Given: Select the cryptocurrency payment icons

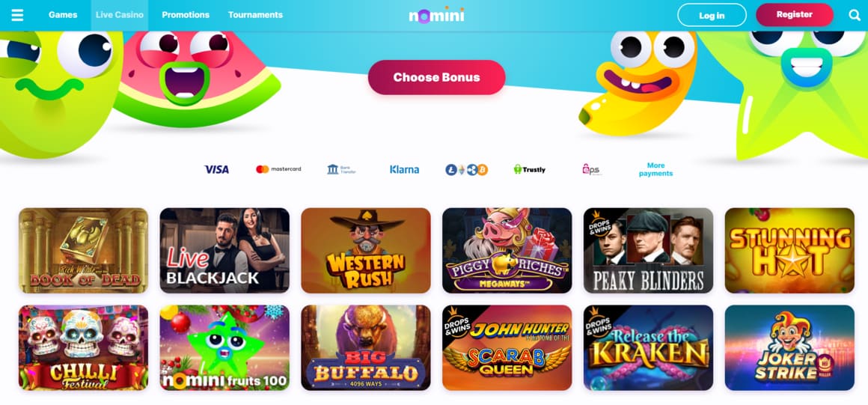Looking at the screenshot, I should (467, 169).
